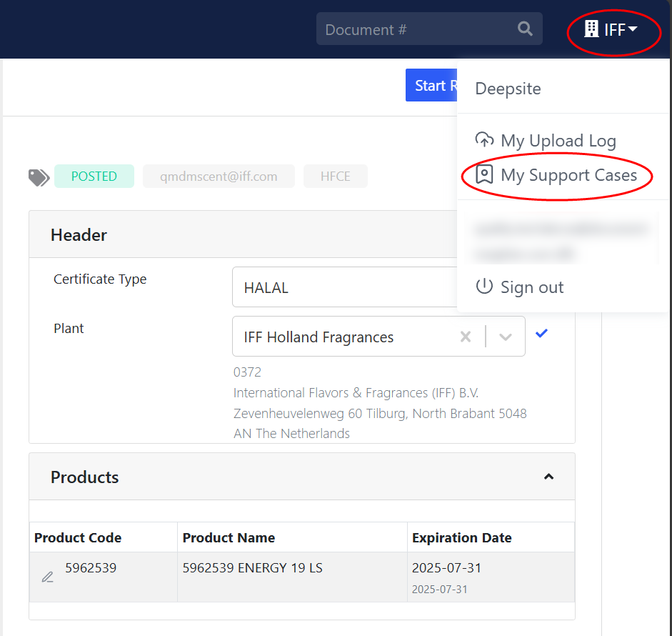This screenshot has width=672, height=636.
Task: Open My Upload Log
Action: tap(557, 141)
